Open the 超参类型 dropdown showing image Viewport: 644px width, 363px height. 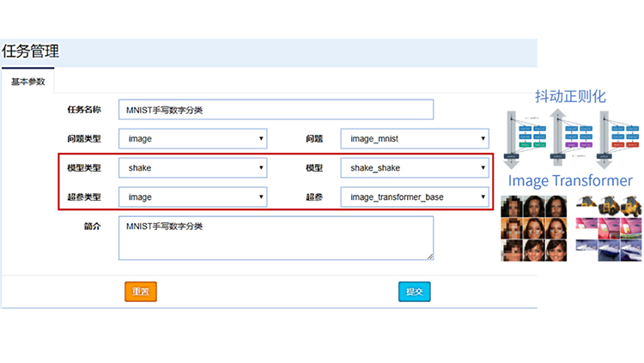[x=193, y=197]
